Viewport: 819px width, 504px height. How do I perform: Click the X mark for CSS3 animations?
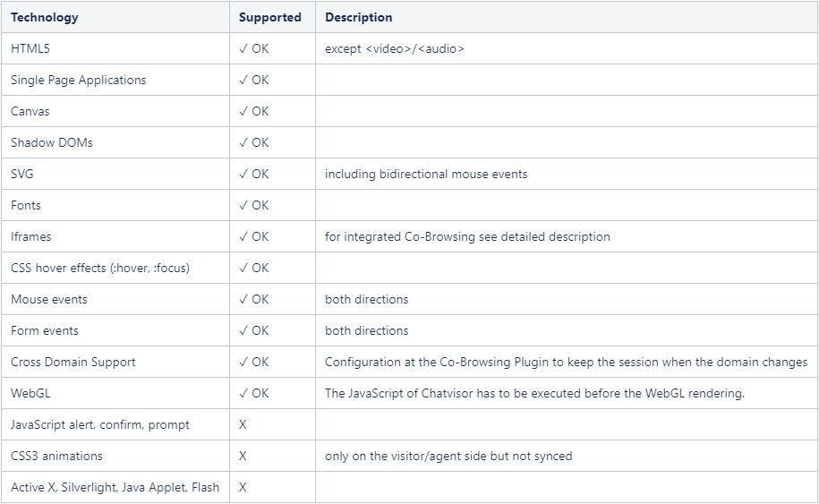243,456
